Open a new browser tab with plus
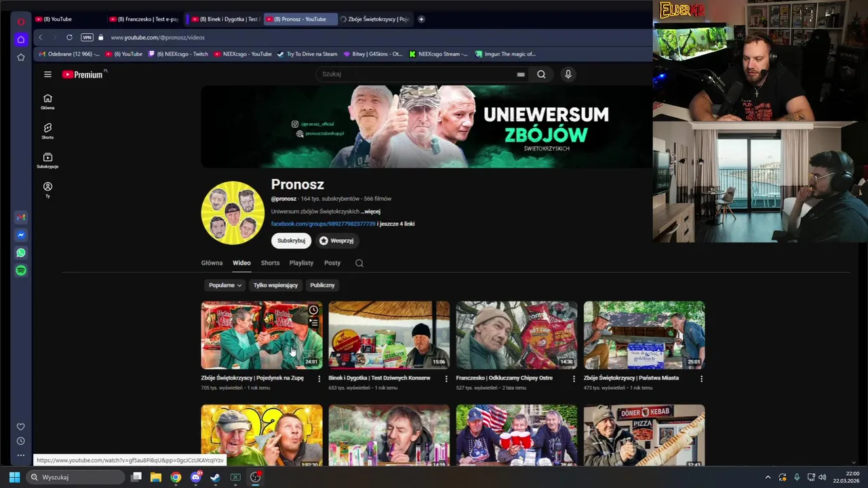868x488 pixels. click(x=421, y=19)
